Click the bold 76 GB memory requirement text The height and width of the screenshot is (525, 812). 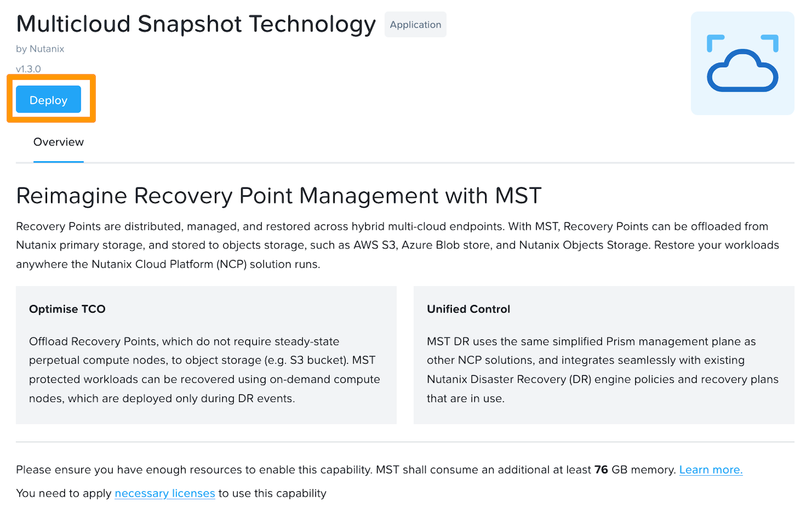(x=601, y=469)
